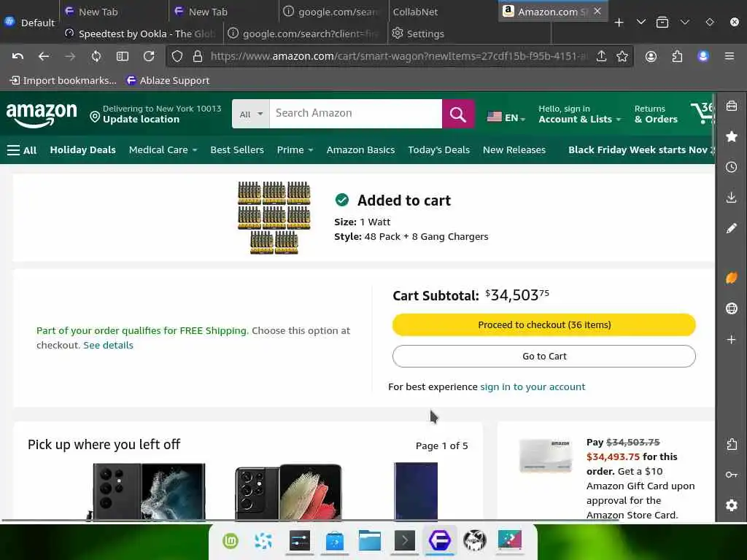Click the key icon in right sidebar
The width and height of the screenshot is (747, 560).
tap(731, 475)
